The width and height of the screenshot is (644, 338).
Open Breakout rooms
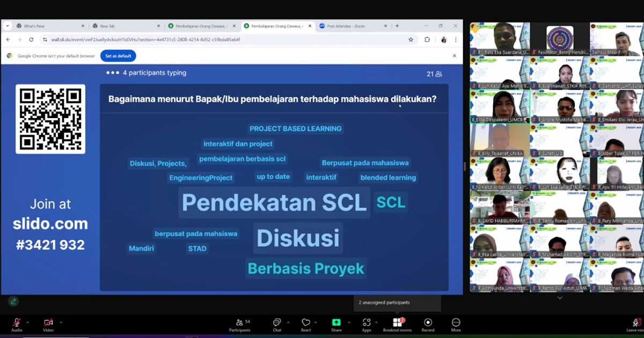point(397,322)
